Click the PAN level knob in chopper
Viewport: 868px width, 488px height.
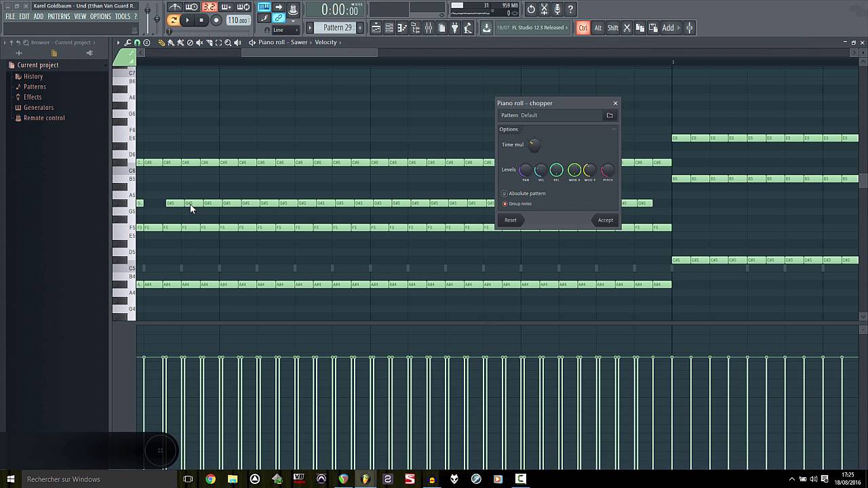point(525,170)
